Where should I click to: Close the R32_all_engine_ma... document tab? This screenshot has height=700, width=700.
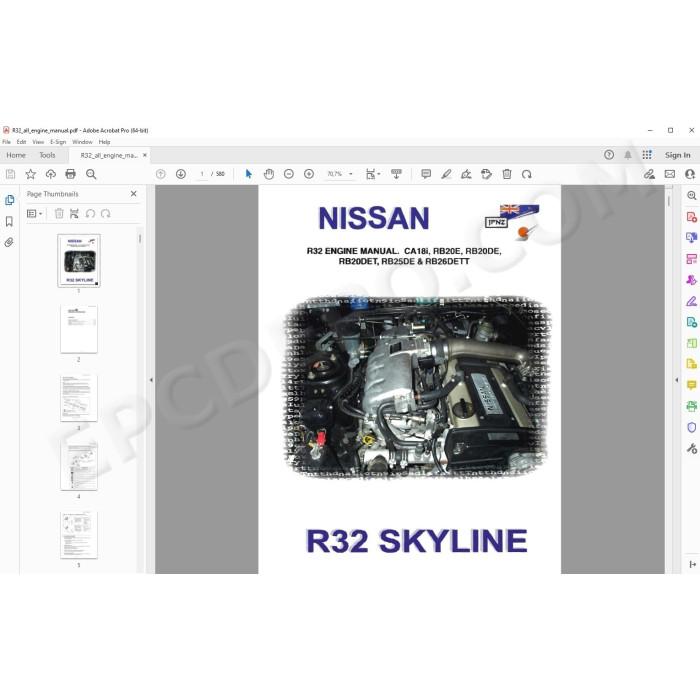pos(145,155)
